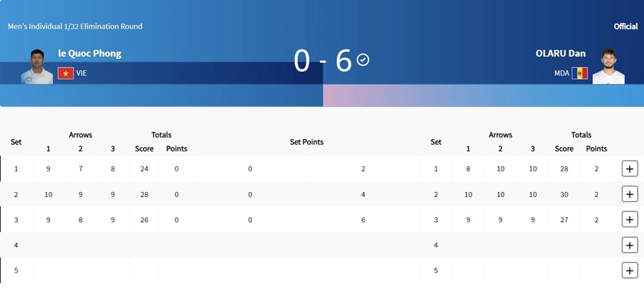Click Men's Individual 1/32 Elimination Round title
644x291 pixels.
75,27
